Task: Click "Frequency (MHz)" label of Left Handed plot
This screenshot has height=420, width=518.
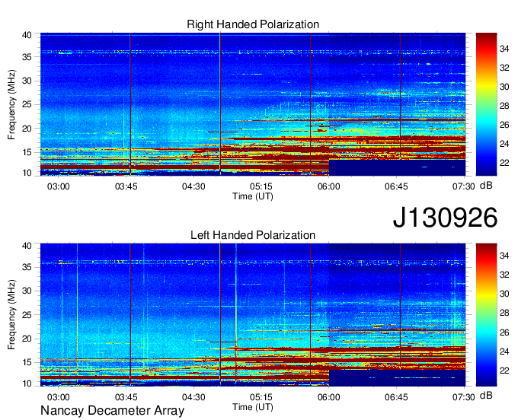Action: (11, 315)
